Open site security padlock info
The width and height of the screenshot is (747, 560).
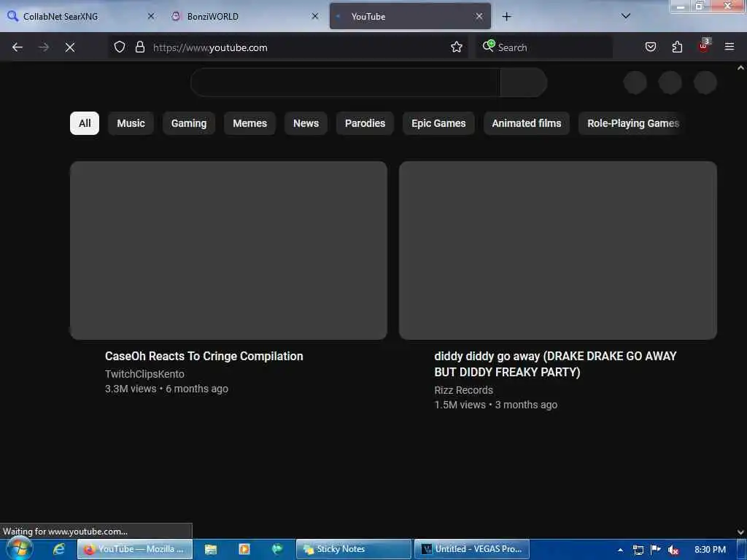[139, 47]
